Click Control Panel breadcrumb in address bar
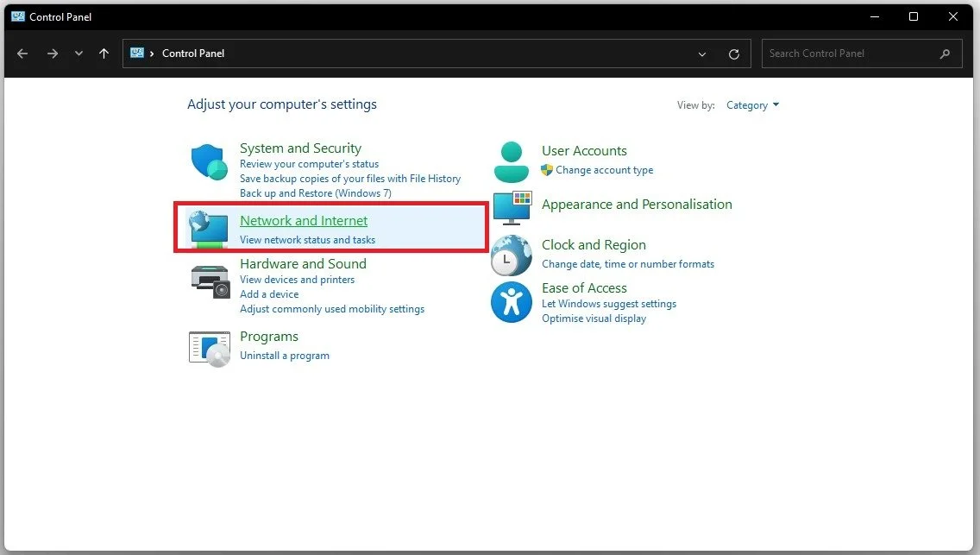 tap(193, 54)
